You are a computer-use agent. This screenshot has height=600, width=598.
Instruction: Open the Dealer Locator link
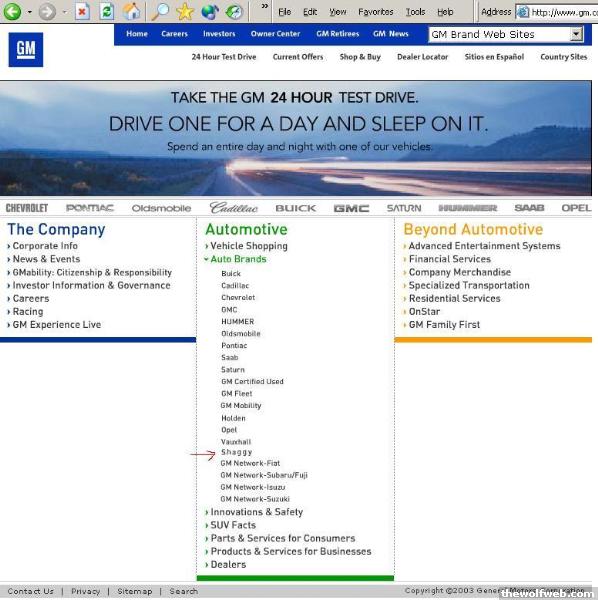point(422,57)
